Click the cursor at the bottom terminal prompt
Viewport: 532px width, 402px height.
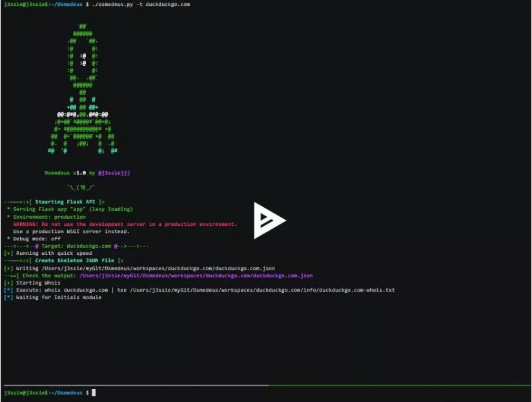tap(94, 392)
